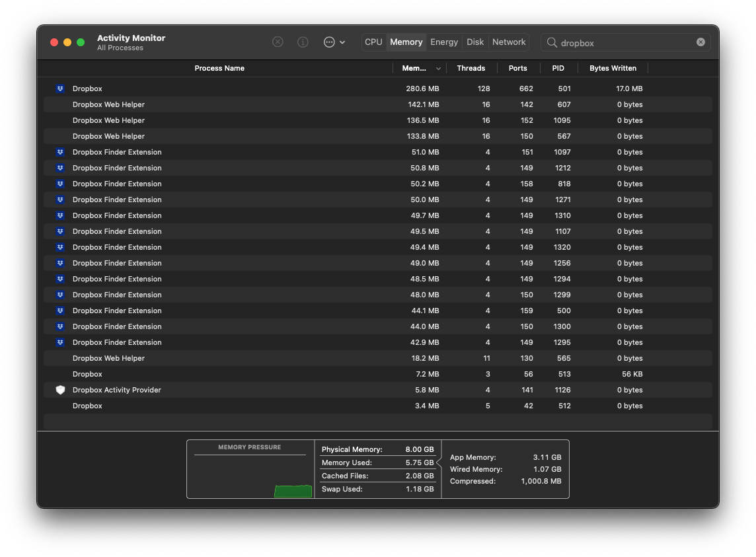Switch to the Disk tab
The width and height of the screenshot is (756, 557).
475,42
